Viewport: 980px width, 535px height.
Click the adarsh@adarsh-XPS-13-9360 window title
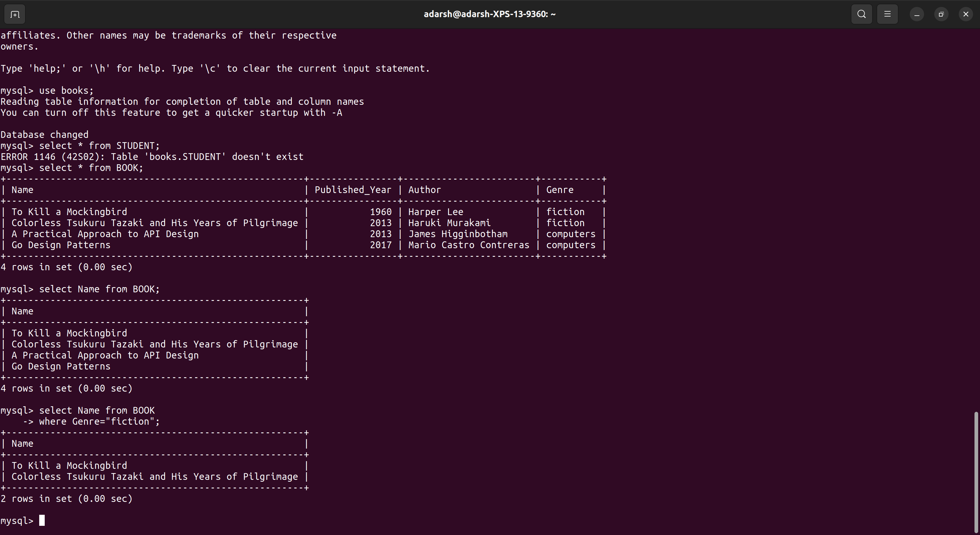(x=490, y=14)
